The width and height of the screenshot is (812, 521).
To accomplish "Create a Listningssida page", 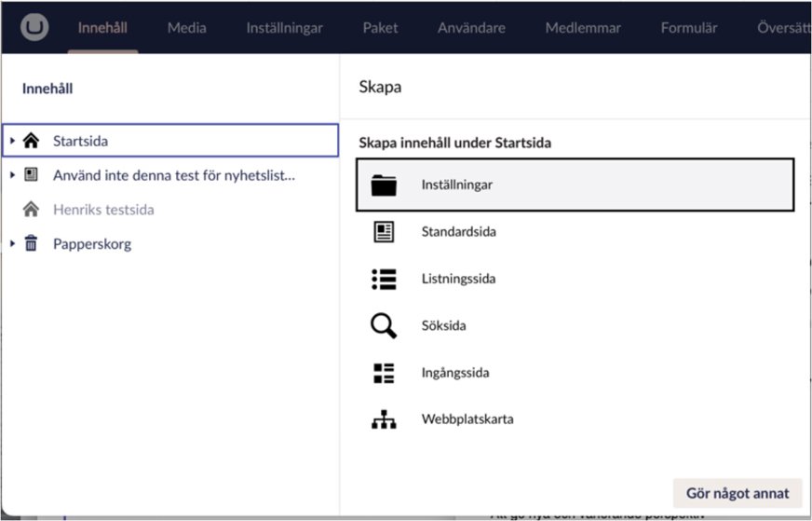I will click(x=575, y=279).
